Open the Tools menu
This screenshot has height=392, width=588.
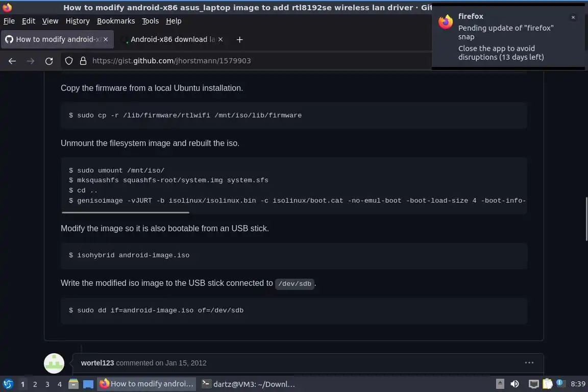[151, 21]
